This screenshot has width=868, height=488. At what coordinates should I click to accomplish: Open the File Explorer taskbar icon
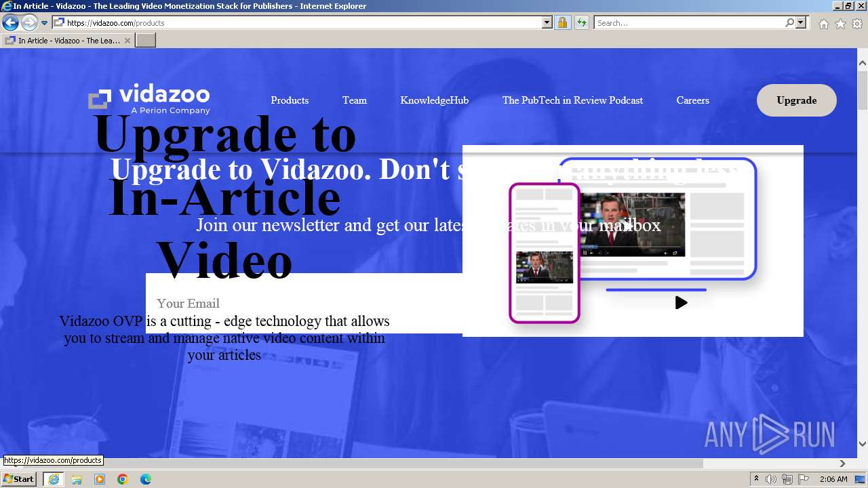coord(77,479)
